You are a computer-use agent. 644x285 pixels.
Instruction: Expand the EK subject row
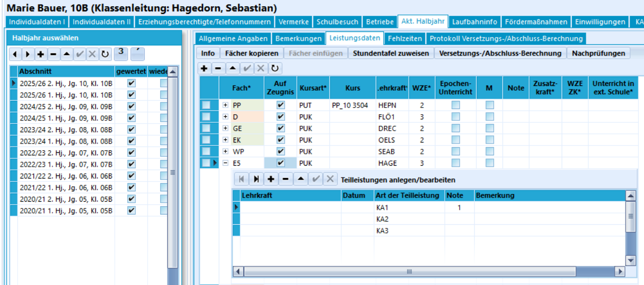[x=225, y=139]
